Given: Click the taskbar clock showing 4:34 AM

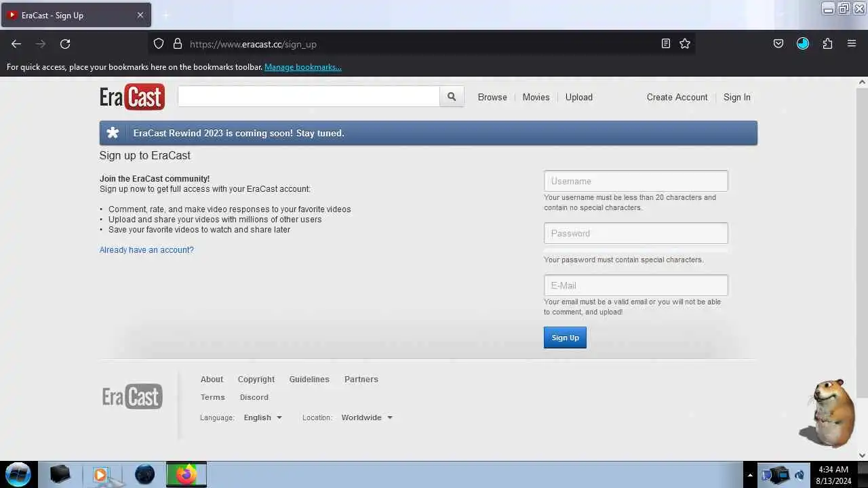Looking at the screenshot, I should [x=833, y=474].
